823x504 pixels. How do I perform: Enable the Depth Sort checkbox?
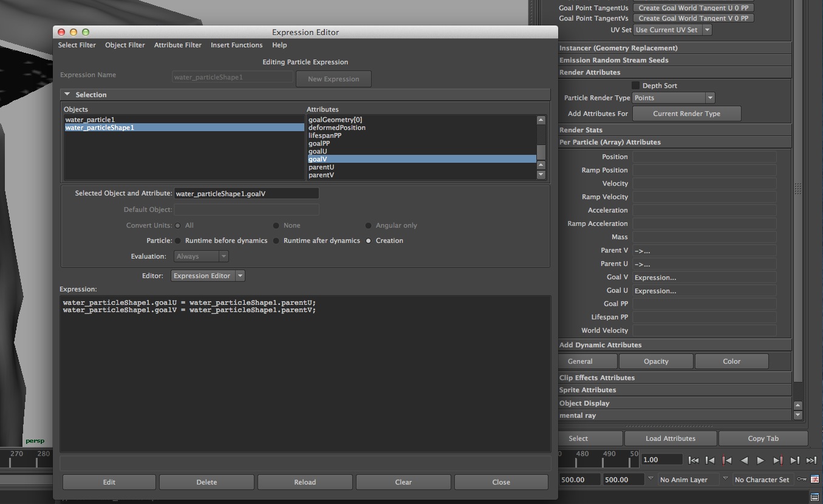click(635, 86)
